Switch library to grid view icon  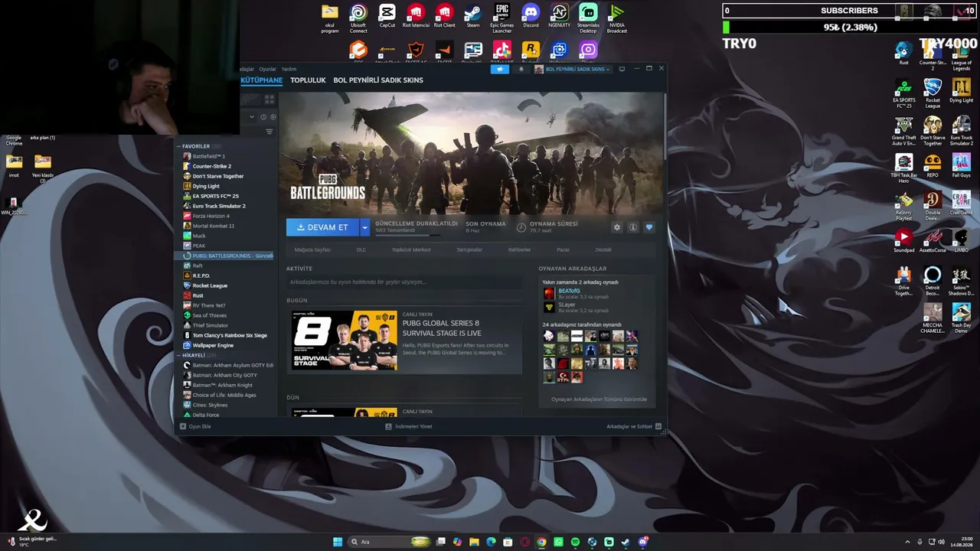(269, 99)
